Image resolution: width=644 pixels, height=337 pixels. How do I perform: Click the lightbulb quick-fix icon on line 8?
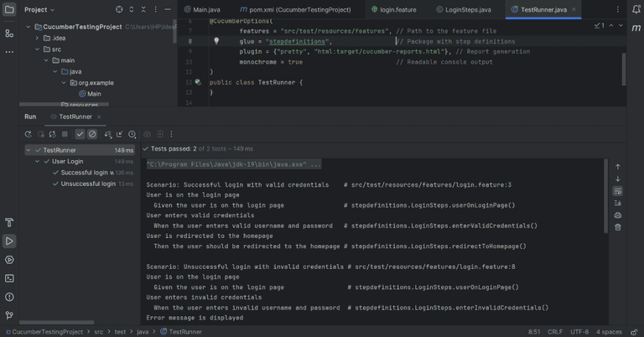click(x=216, y=41)
